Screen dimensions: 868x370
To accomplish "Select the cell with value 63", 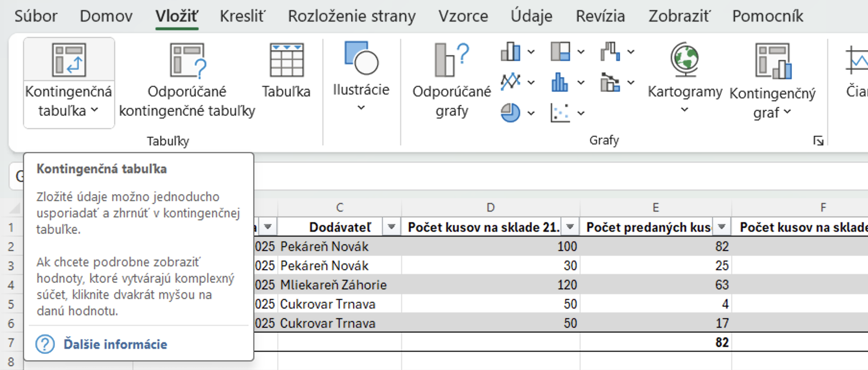I will 656,285.
